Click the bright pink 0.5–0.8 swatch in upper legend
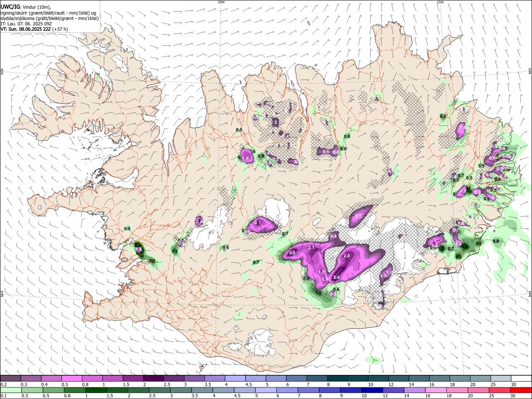This screenshot has width=532, height=399. click(x=71, y=379)
